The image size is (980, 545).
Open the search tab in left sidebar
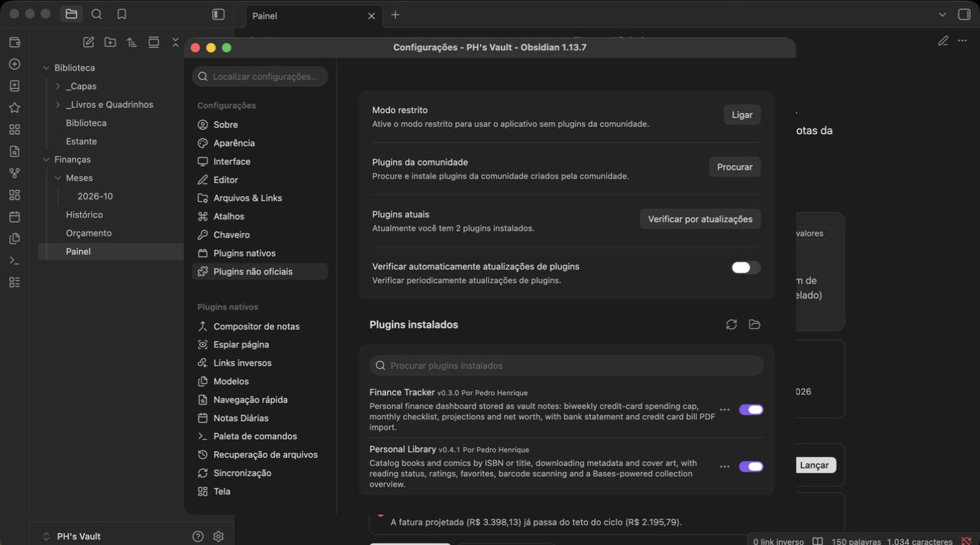coord(97,14)
